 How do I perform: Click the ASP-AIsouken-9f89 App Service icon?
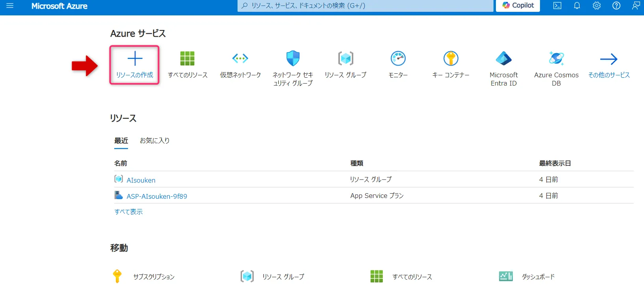point(119,195)
